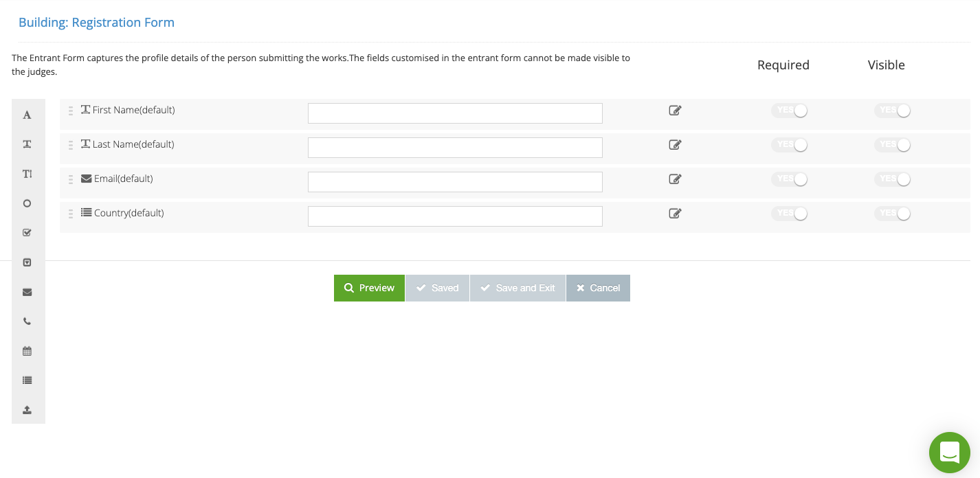Edit the Country field settings
The image size is (980, 478).
pos(675,214)
